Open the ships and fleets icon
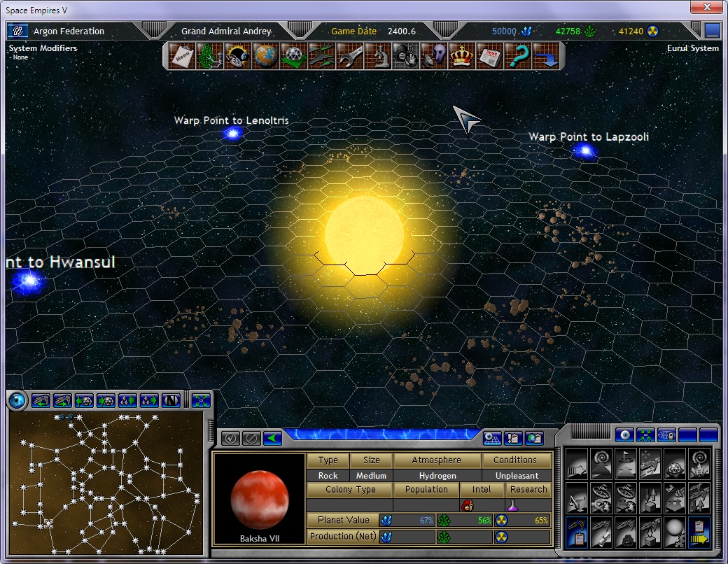 pyautogui.click(x=322, y=56)
